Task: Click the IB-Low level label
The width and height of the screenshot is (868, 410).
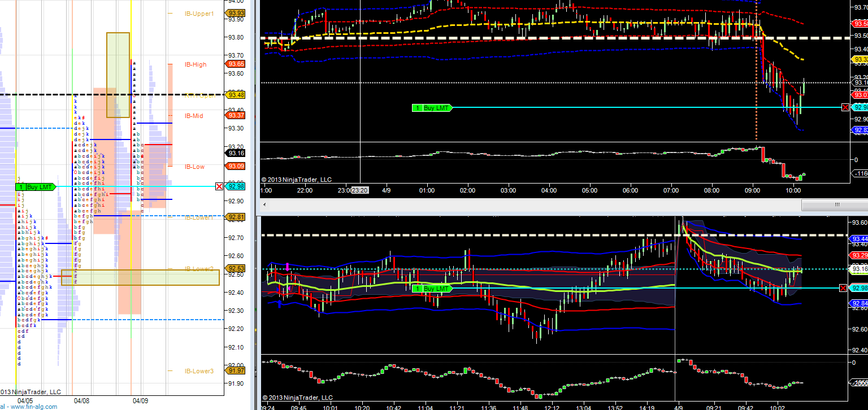Action: (194, 167)
